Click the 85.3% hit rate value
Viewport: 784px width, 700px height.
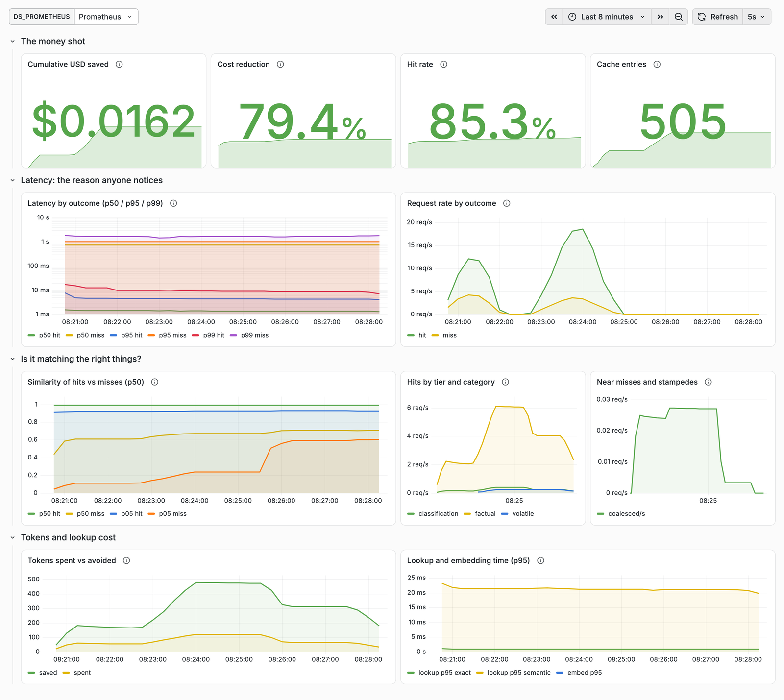click(492, 121)
